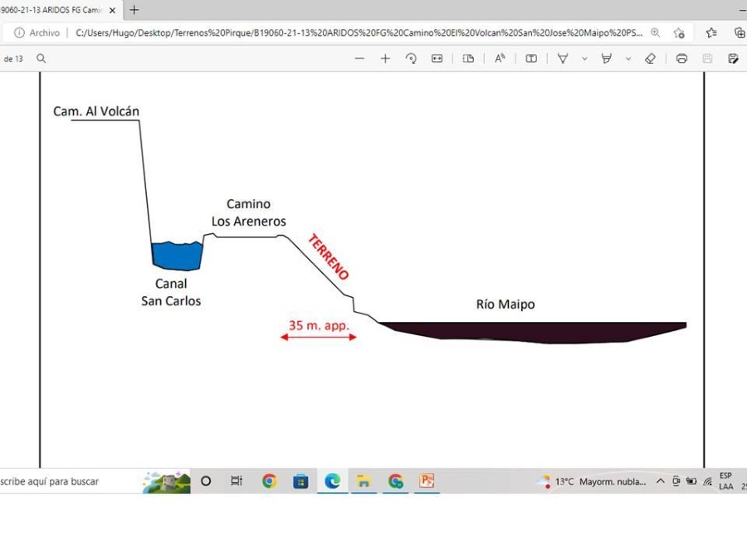Viewport: 747px width, 560px height.
Task: Start the Read aloud tool
Action: click(500, 59)
